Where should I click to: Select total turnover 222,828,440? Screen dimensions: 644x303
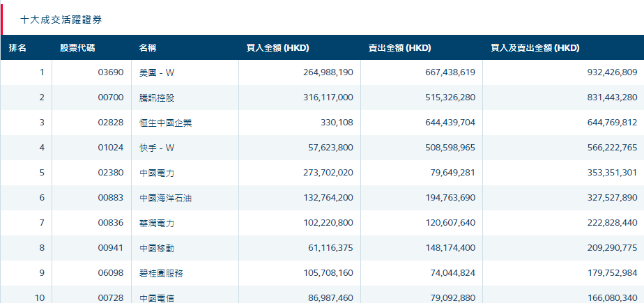tap(613, 222)
